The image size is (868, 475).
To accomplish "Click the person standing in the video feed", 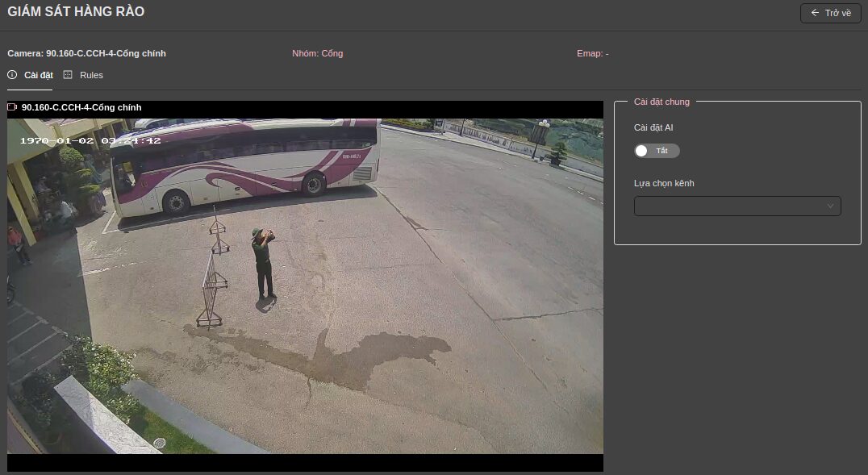I will tap(262, 264).
